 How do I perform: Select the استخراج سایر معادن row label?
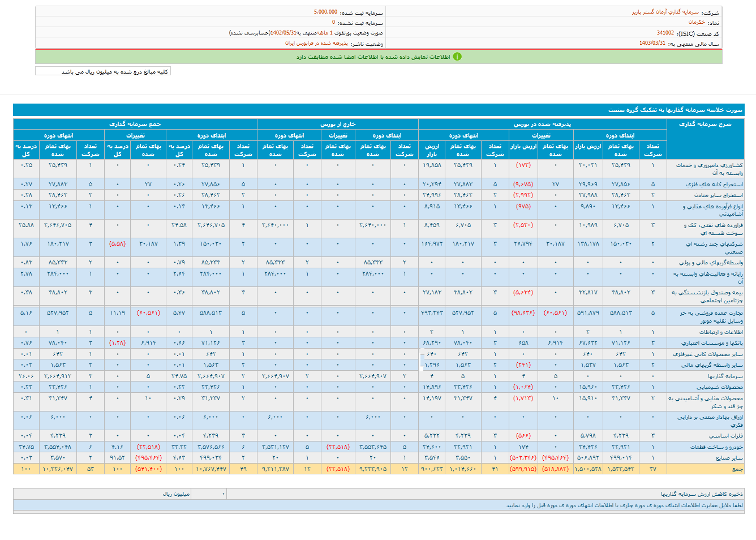point(719,195)
